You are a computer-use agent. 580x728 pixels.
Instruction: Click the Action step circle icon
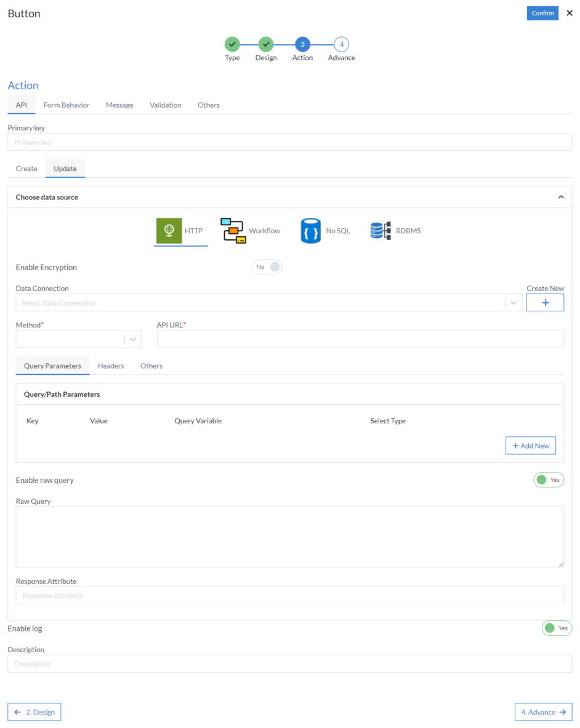pyautogui.click(x=302, y=44)
